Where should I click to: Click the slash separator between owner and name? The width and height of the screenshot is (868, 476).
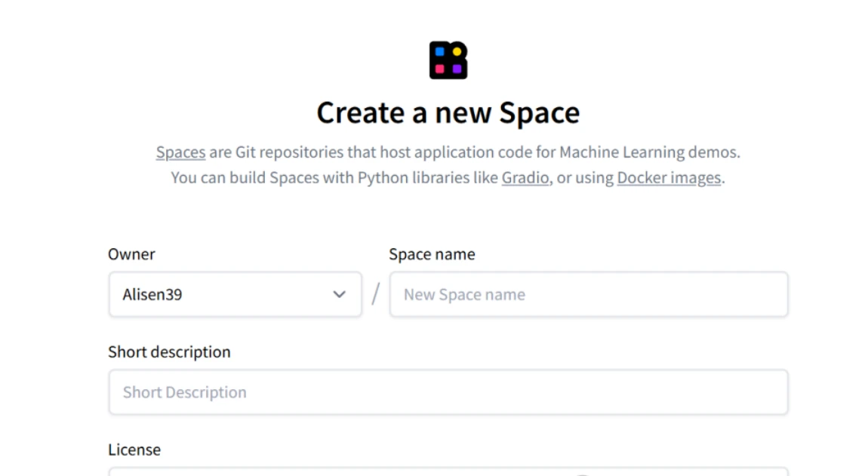(376, 294)
